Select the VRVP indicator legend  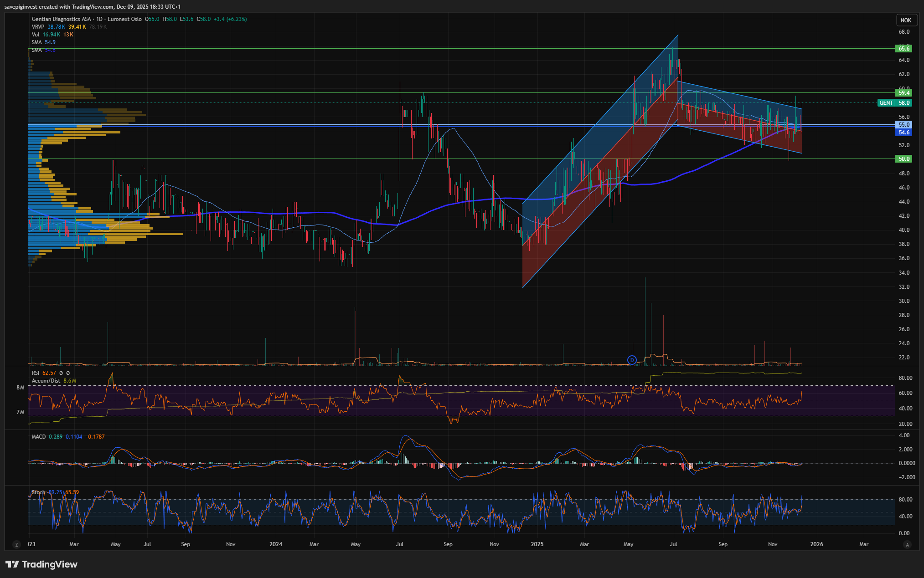(x=38, y=27)
